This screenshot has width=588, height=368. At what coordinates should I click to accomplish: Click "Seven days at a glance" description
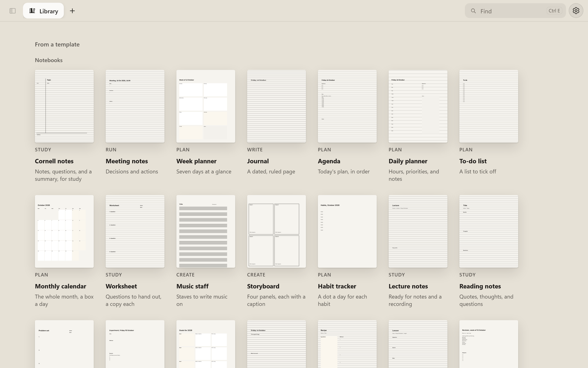click(204, 172)
